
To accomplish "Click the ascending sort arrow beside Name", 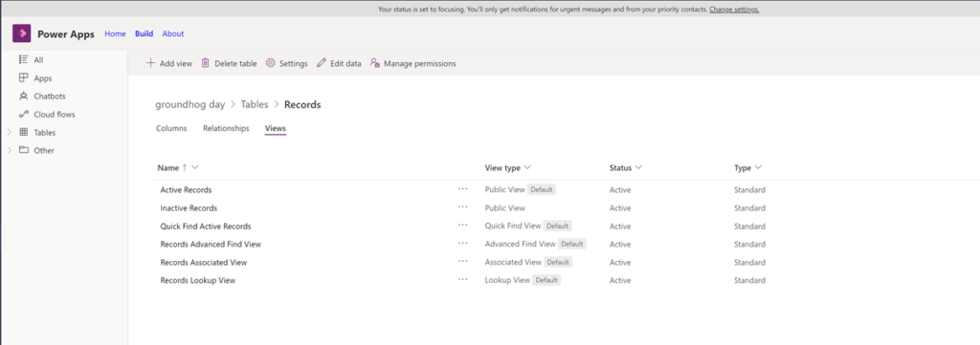I will pyautogui.click(x=185, y=168).
